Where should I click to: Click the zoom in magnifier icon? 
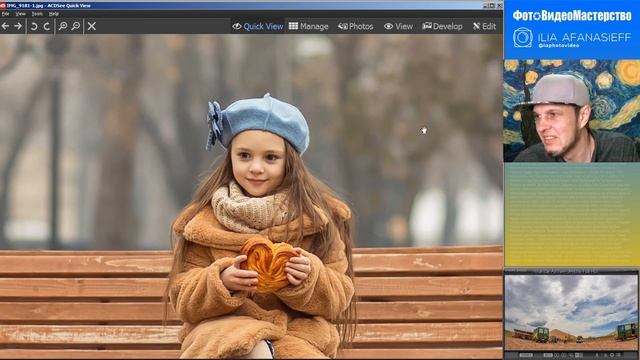[63, 26]
